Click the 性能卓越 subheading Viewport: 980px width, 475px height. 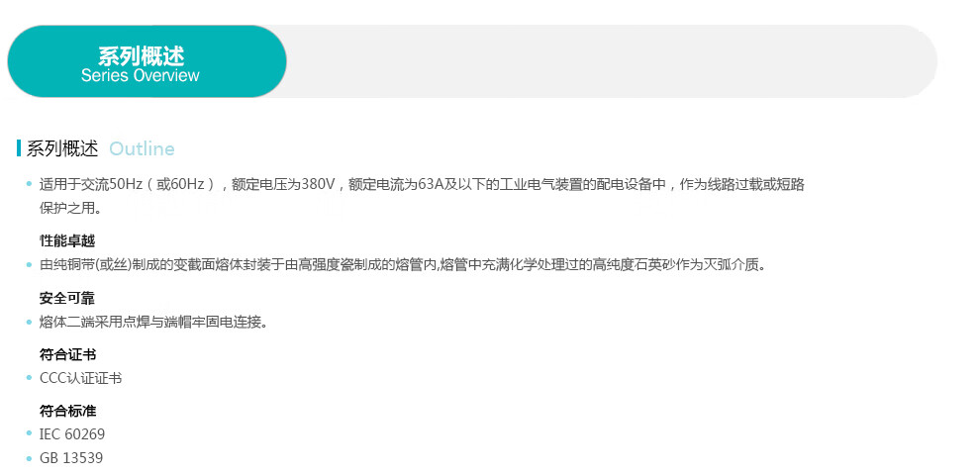pos(67,240)
